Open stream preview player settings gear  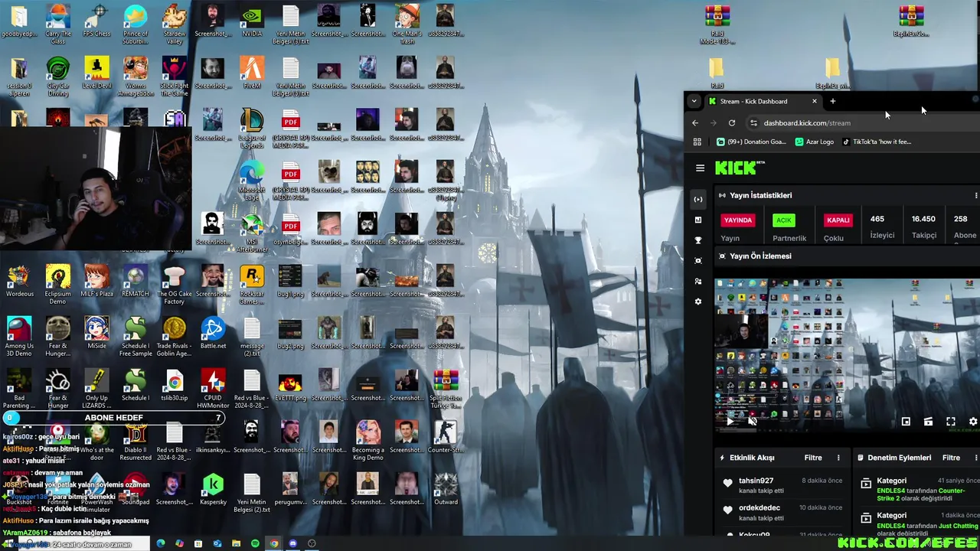(x=973, y=422)
